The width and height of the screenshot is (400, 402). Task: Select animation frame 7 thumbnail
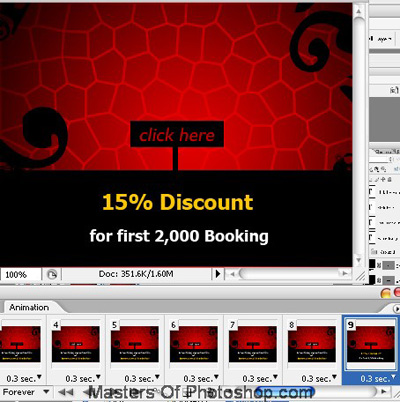click(x=253, y=344)
